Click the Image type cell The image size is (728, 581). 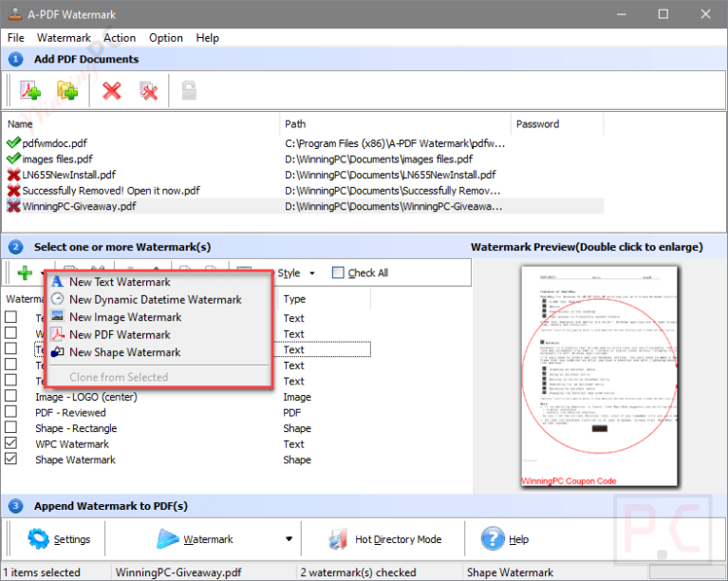[297, 397]
